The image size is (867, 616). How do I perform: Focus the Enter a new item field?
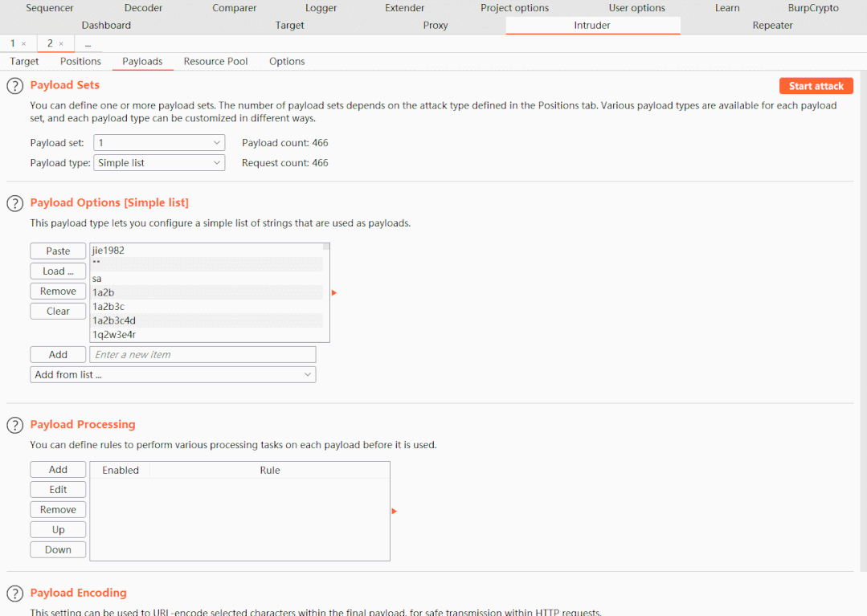203,355
